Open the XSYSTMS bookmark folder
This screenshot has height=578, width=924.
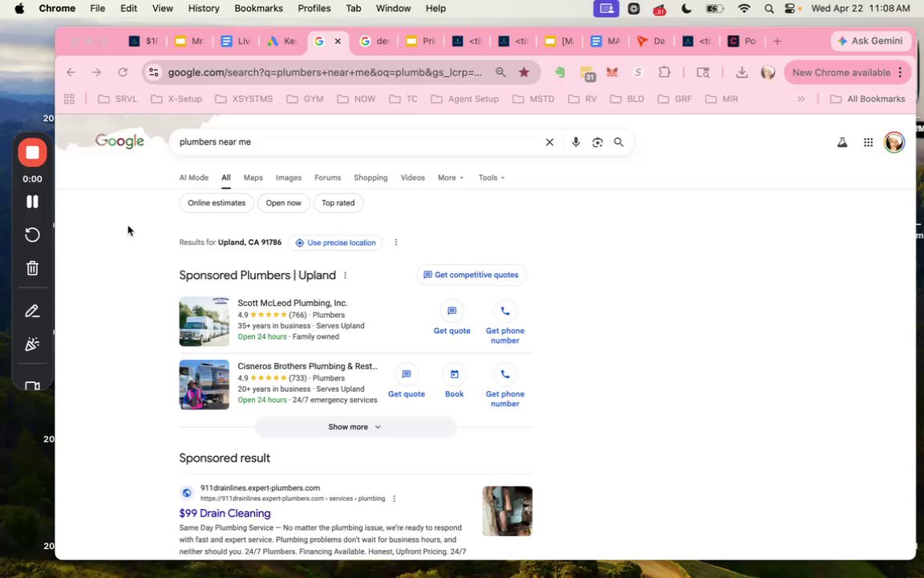click(x=244, y=99)
